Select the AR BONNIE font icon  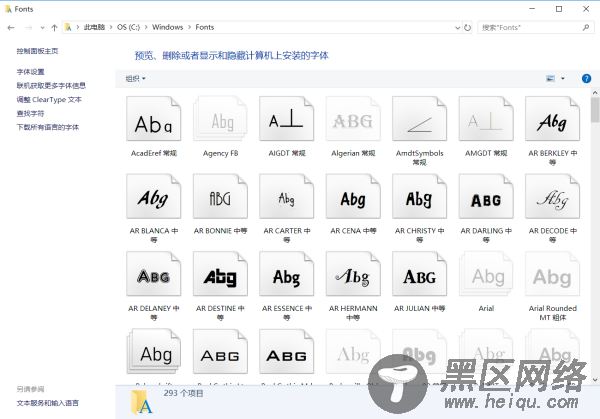pos(220,196)
